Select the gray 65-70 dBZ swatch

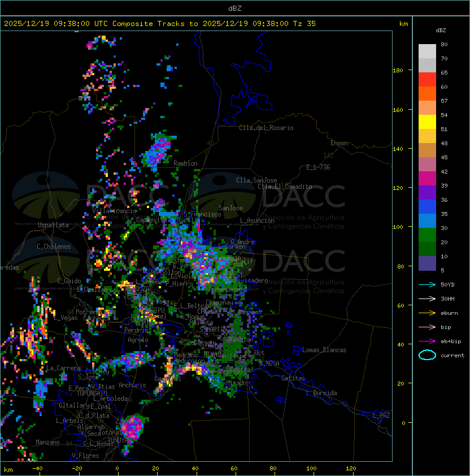tap(427, 65)
